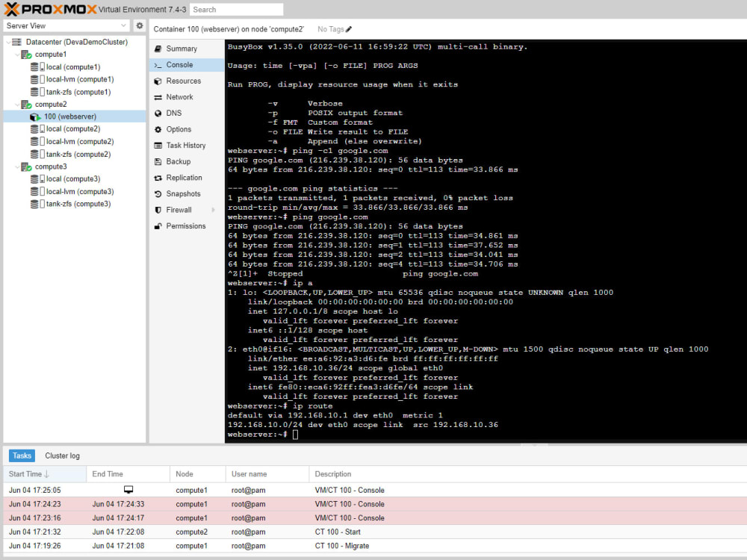Switch to the Cluster log tab
Viewport: 747px width, 560px height.
click(x=62, y=455)
